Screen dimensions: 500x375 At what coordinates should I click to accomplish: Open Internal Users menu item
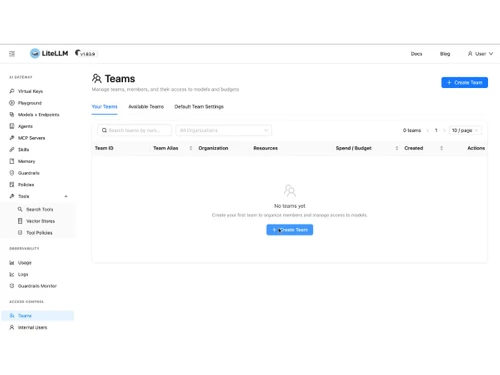pyautogui.click(x=37, y=327)
